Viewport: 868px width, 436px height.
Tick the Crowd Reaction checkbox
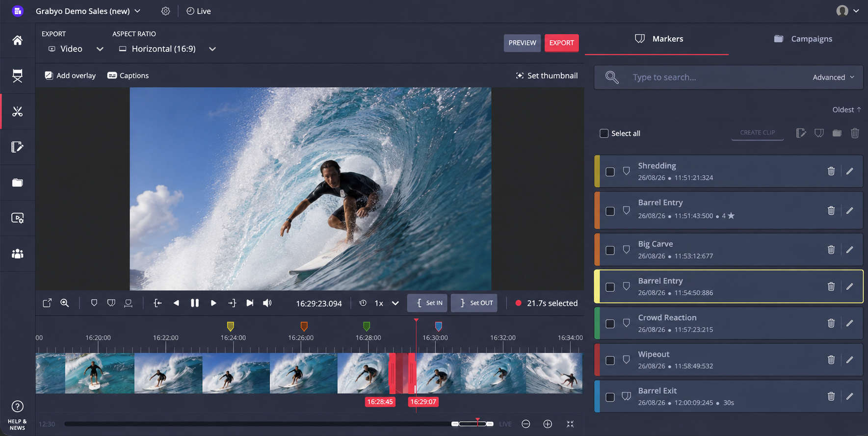coord(610,324)
